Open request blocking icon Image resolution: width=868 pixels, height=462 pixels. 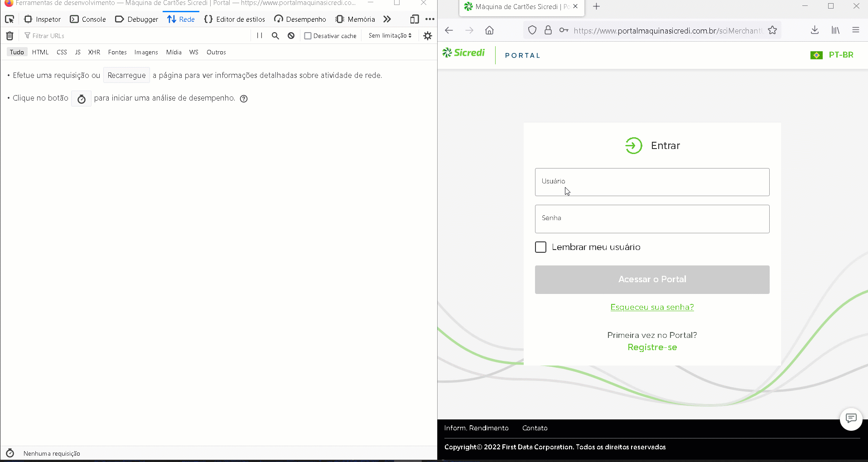coord(291,36)
